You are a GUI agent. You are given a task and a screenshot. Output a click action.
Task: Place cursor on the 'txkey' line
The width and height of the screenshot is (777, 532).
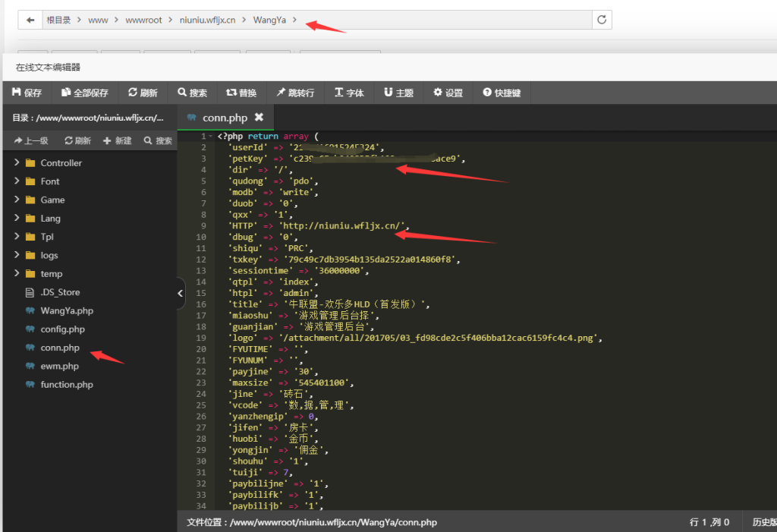344,260
